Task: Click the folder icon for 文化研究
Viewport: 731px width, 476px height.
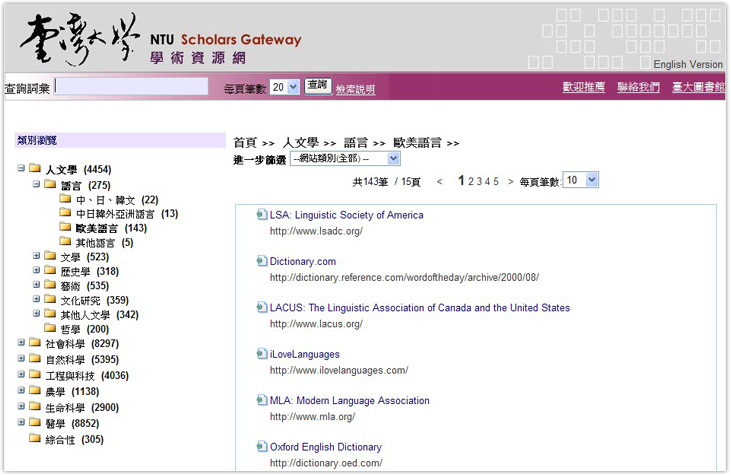Action: [x=50, y=299]
